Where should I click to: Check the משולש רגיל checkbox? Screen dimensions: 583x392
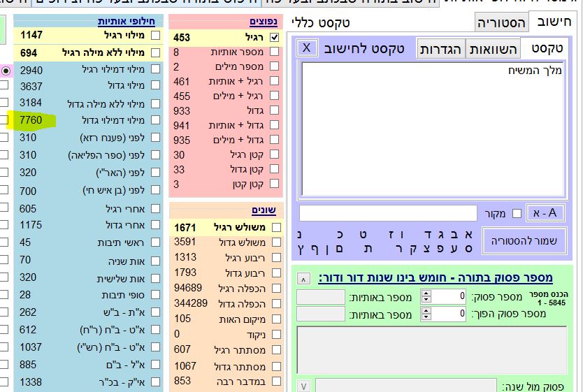click(273, 227)
